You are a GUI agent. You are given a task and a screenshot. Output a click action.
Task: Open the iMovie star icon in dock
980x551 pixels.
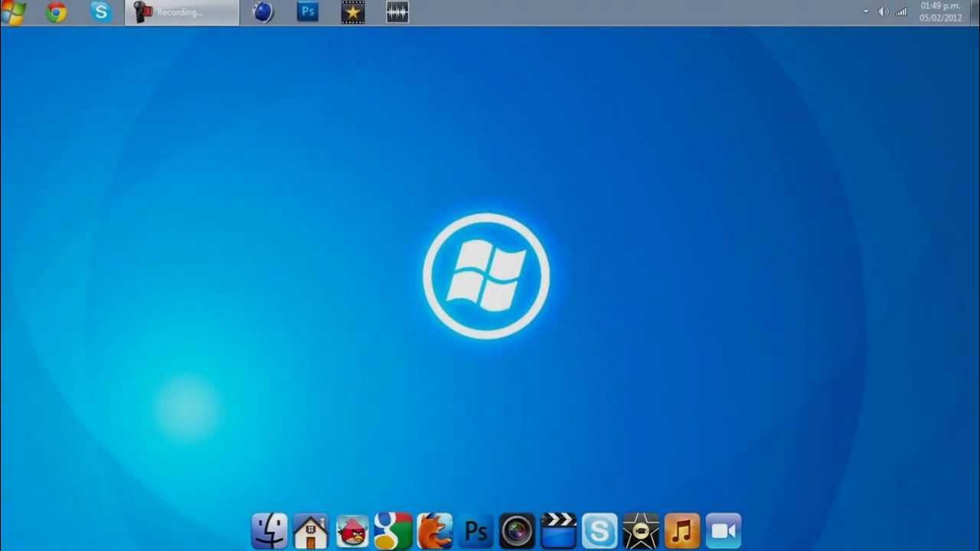click(x=641, y=531)
